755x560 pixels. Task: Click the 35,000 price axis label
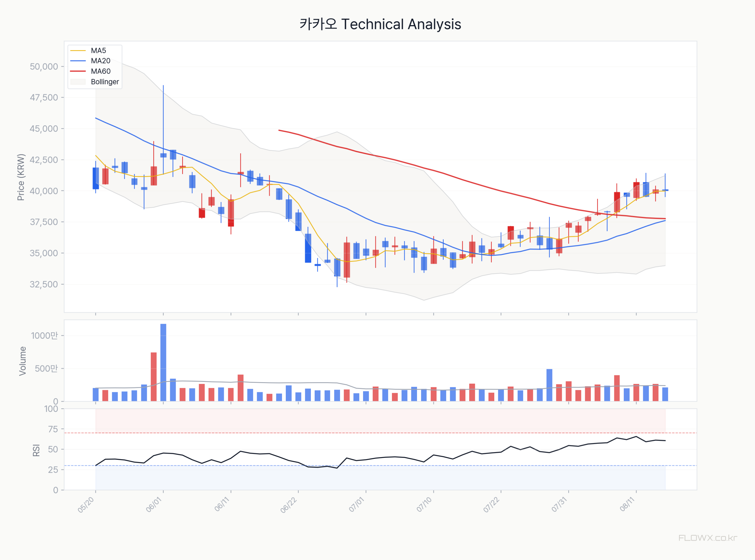[44, 253]
